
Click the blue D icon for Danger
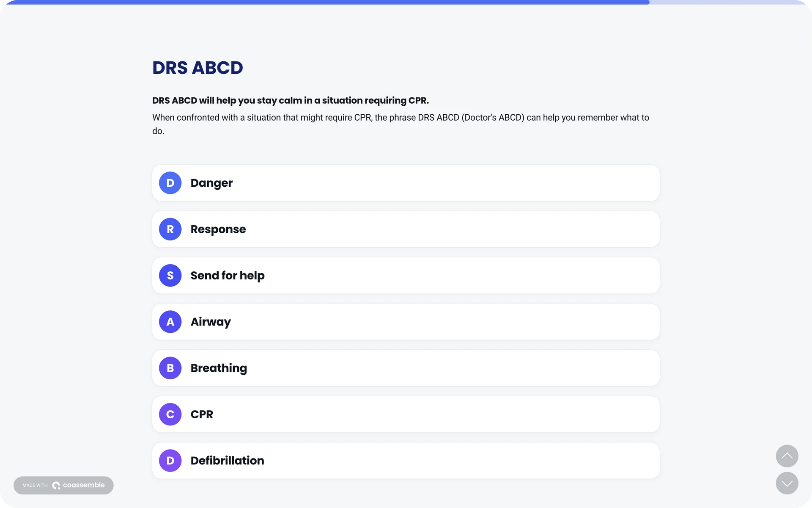pyautogui.click(x=170, y=183)
